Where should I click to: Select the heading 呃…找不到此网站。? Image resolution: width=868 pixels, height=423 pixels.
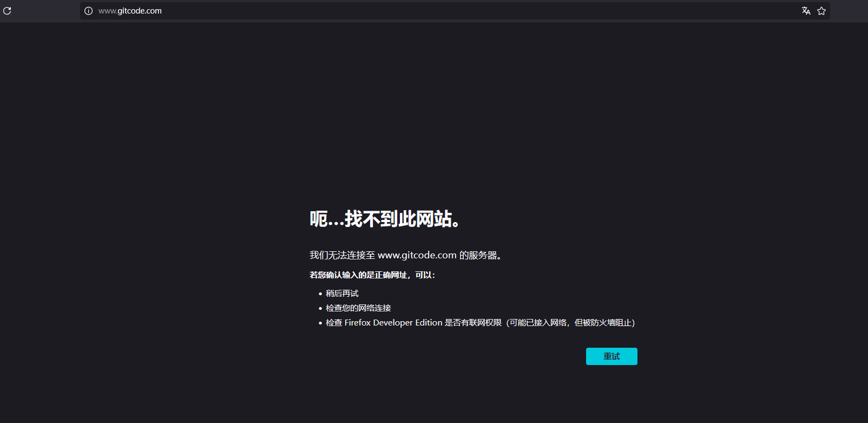[385, 219]
